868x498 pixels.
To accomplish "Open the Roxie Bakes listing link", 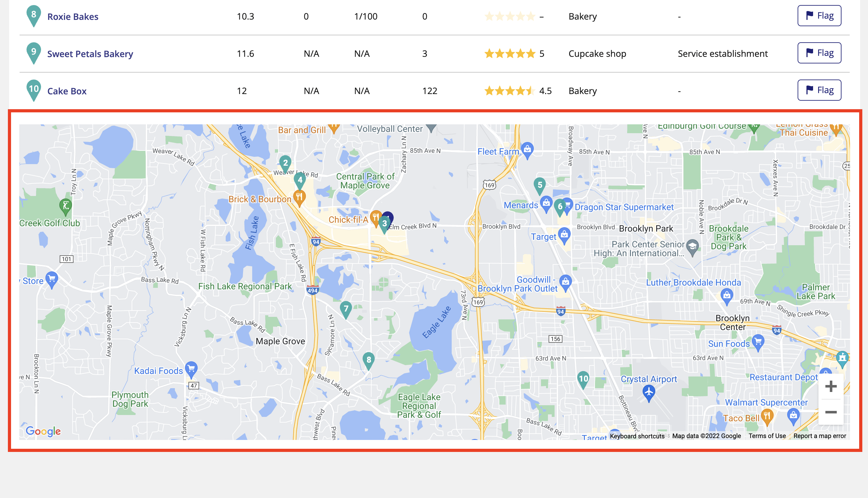I will [73, 16].
